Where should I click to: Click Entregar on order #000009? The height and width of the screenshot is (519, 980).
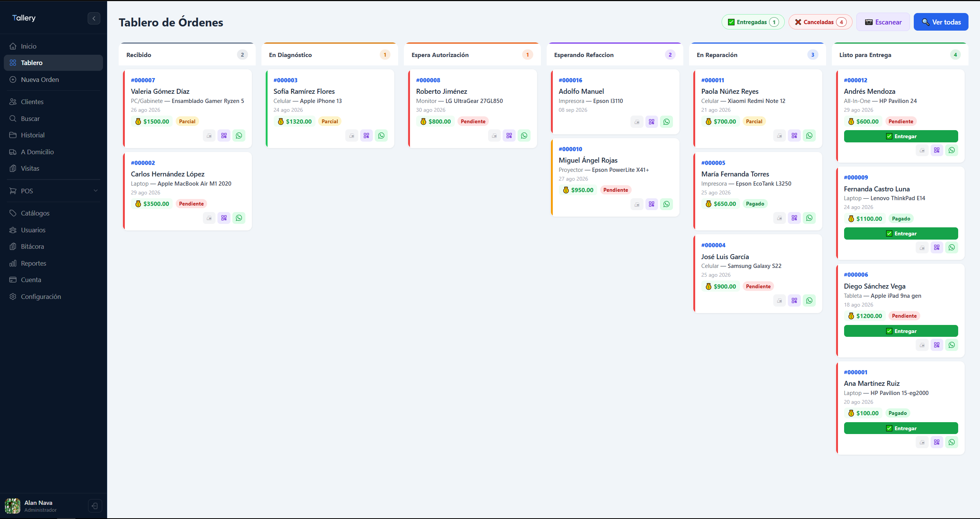(901, 233)
